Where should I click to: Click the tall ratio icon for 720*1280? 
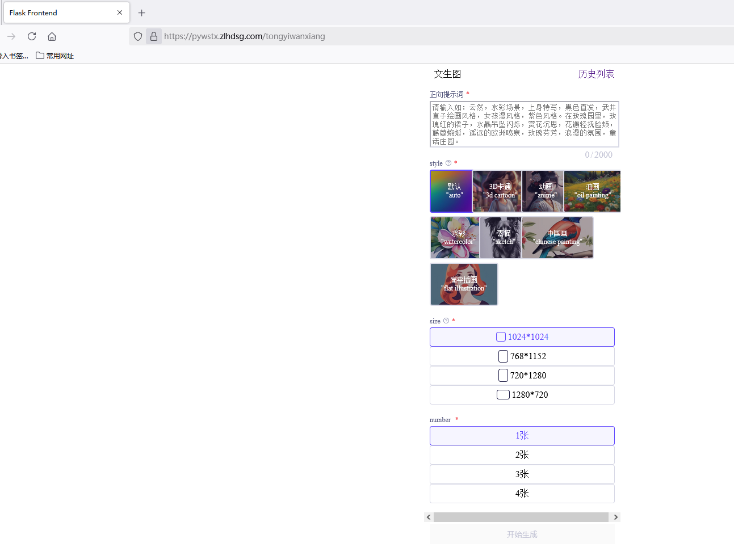pos(503,376)
